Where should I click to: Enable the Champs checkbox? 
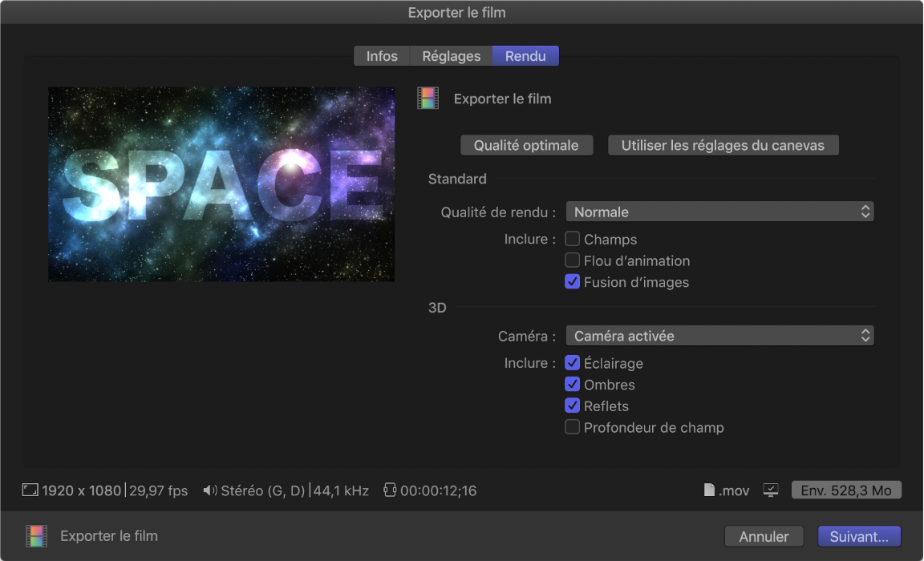(x=573, y=239)
